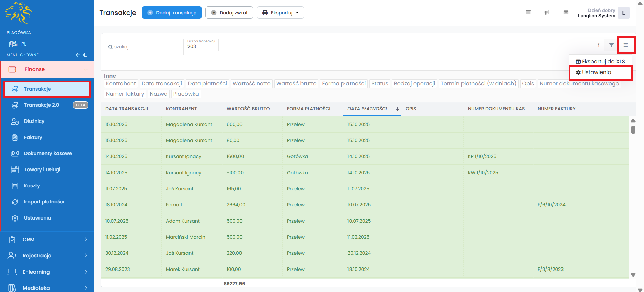644x292 pixels.
Task: Open the hamburger list menu icon
Action: [x=626, y=45]
